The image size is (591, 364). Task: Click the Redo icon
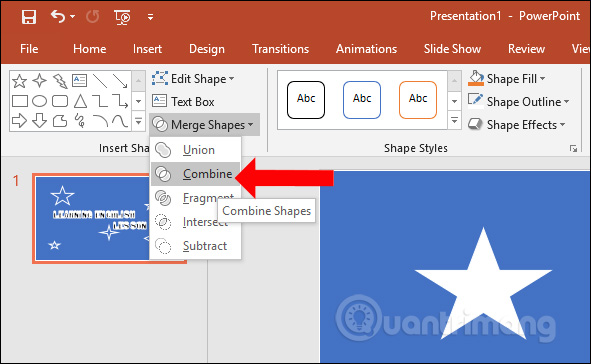[x=93, y=17]
